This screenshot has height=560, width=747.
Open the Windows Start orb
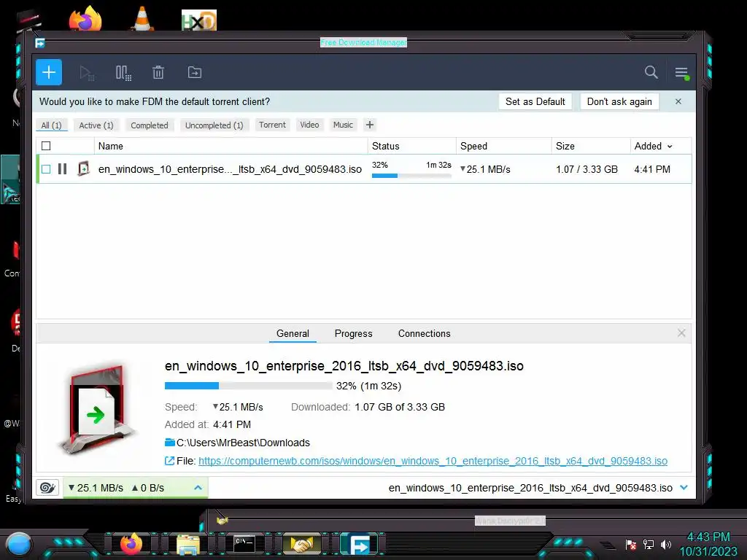coord(19,544)
